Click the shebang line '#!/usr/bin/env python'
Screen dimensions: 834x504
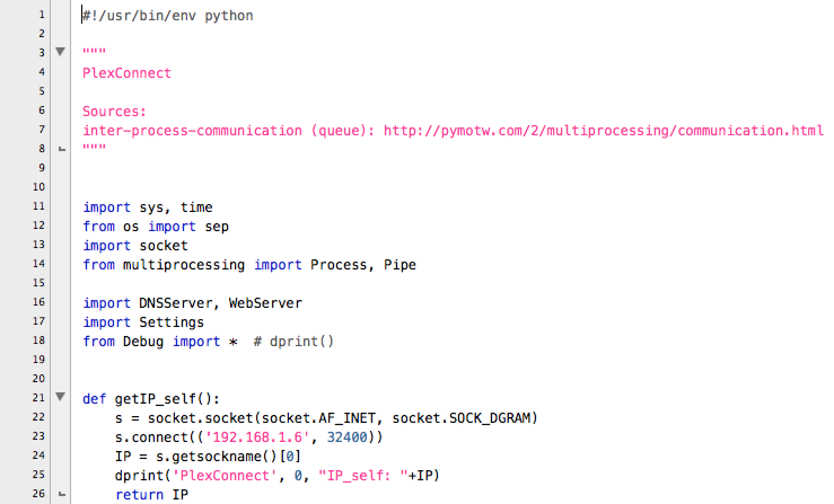tap(168, 16)
